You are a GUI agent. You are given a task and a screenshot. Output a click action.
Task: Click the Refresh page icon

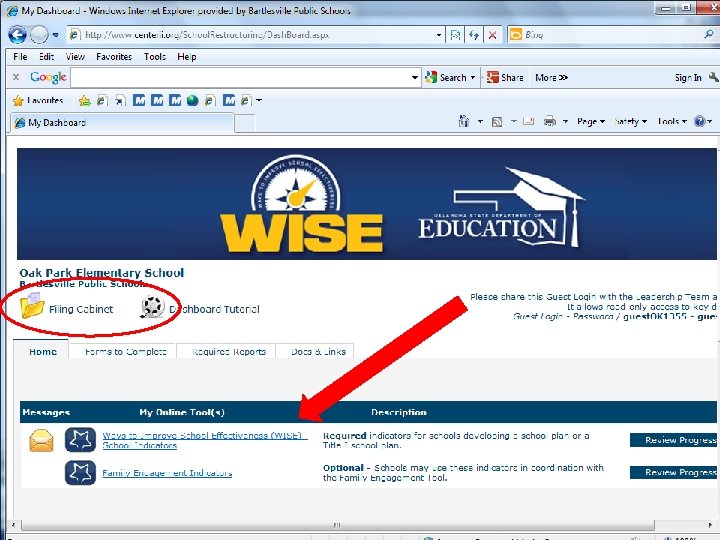[473, 35]
